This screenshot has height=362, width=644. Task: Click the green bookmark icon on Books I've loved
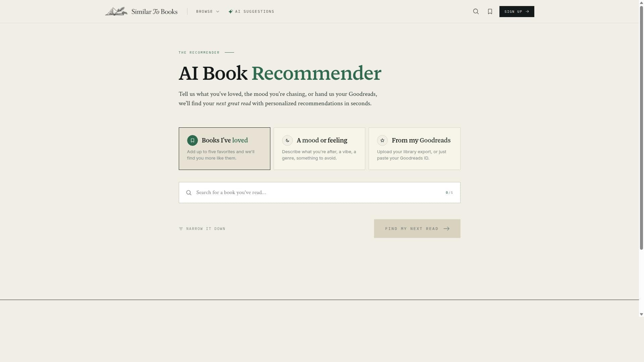tap(193, 140)
